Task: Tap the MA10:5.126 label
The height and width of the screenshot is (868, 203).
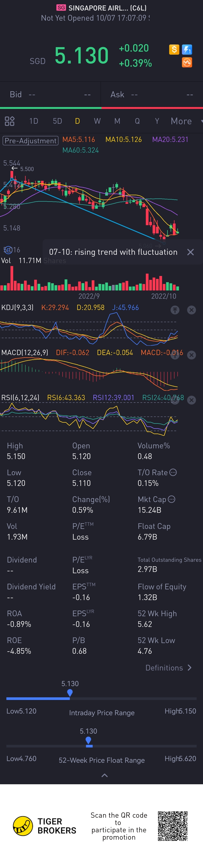Action: pos(123,140)
